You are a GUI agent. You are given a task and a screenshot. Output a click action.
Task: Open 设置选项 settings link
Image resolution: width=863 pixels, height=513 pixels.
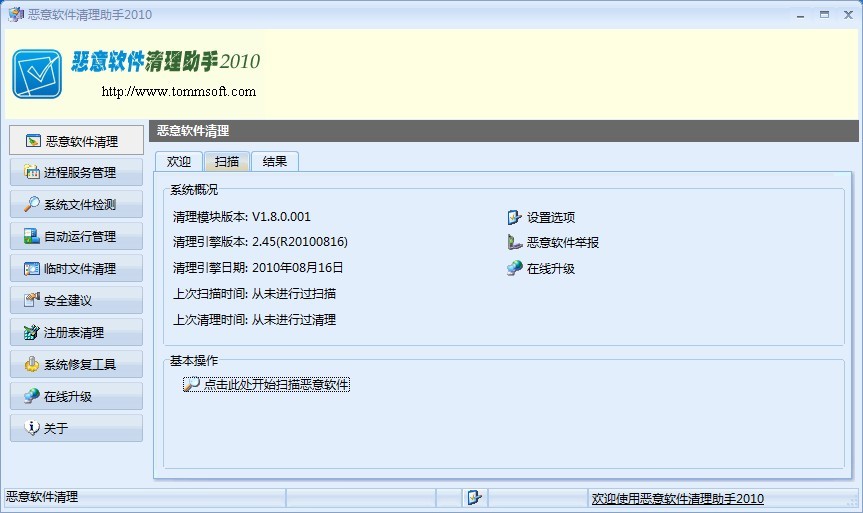coord(550,217)
